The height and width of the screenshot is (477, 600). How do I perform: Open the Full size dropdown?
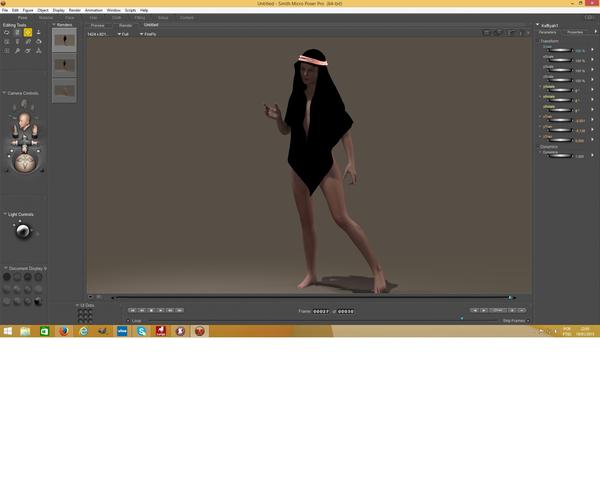(123, 34)
